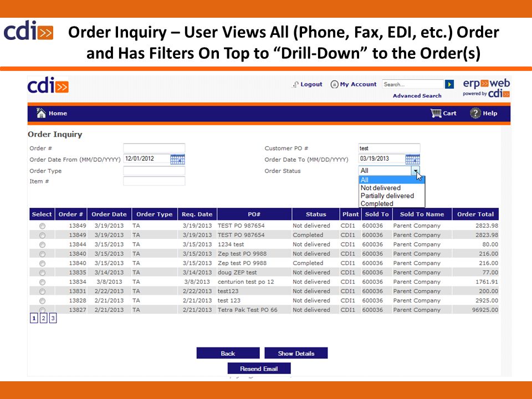Click the Logout link text
Image resolution: width=532 pixels, height=399 pixels.
[311, 84]
